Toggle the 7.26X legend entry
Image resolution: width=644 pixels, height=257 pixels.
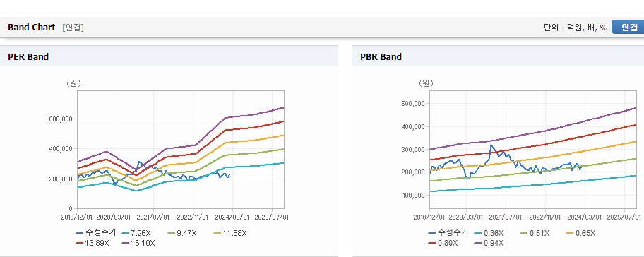click(x=136, y=233)
